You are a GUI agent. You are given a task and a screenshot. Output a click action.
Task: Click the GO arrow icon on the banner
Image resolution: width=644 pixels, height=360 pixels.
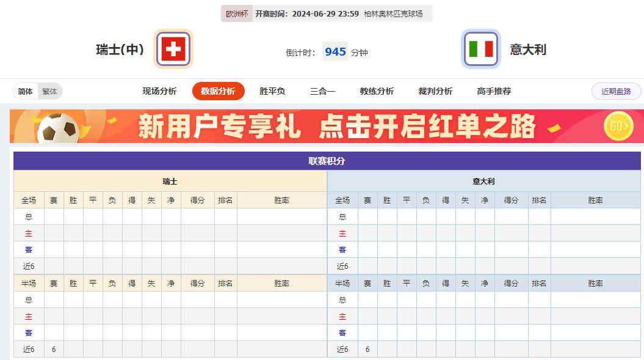[618, 127]
